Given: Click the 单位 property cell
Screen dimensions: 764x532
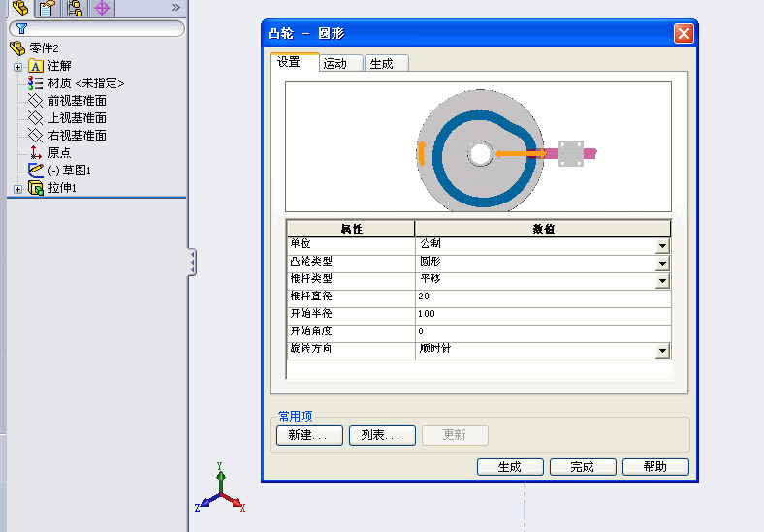Looking at the screenshot, I should click(x=351, y=246).
